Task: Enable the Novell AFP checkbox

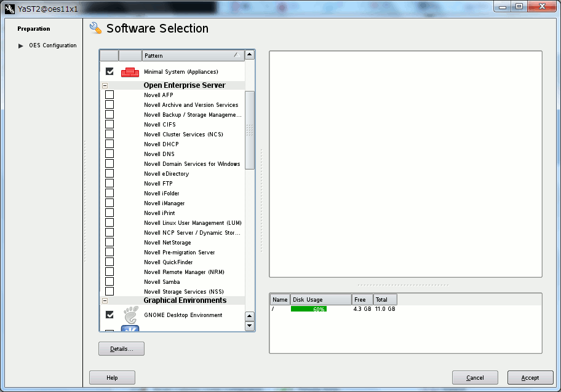Action: coord(109,95)
